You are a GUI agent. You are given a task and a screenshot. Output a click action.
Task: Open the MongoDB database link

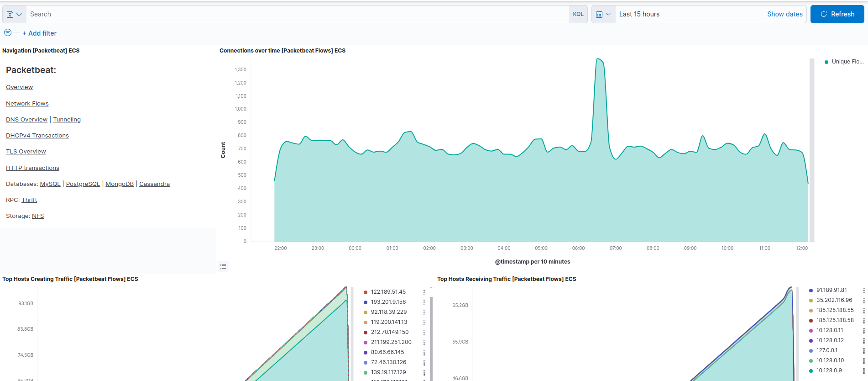point(120,184)
